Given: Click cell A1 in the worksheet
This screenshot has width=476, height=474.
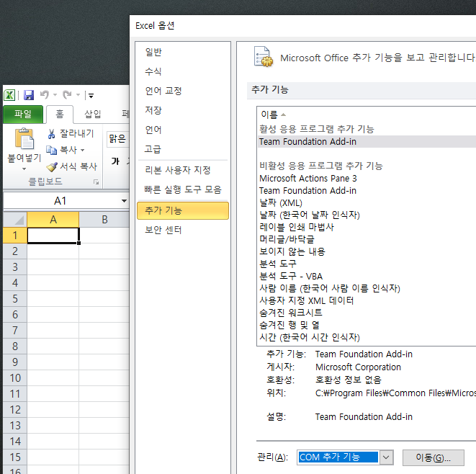Looking at the screenshot, I should pyautogui.click(x=53, y=236).
